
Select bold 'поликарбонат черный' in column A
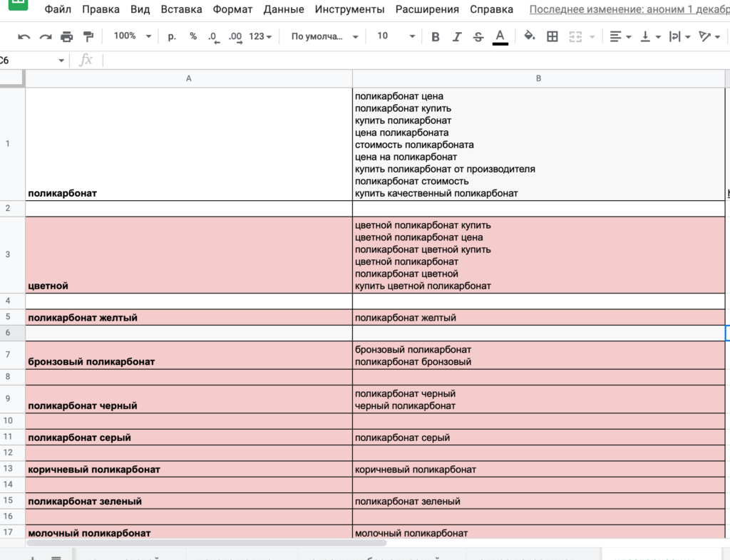[188, 399]
